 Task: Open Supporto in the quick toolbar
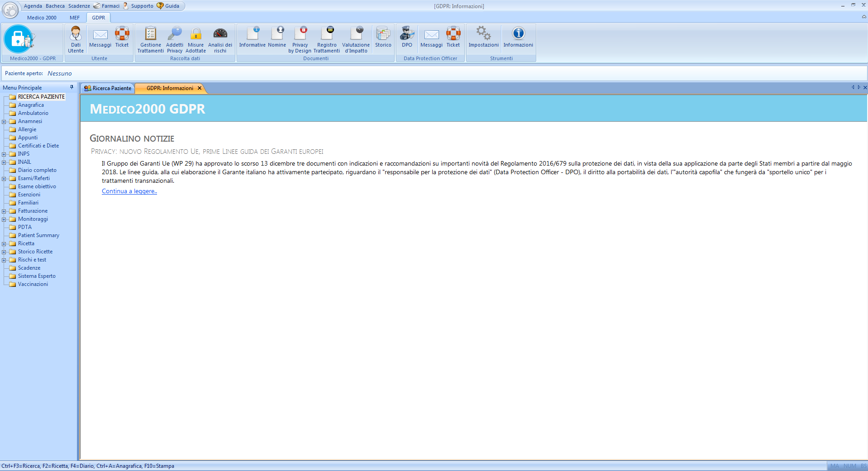point(138,6)
